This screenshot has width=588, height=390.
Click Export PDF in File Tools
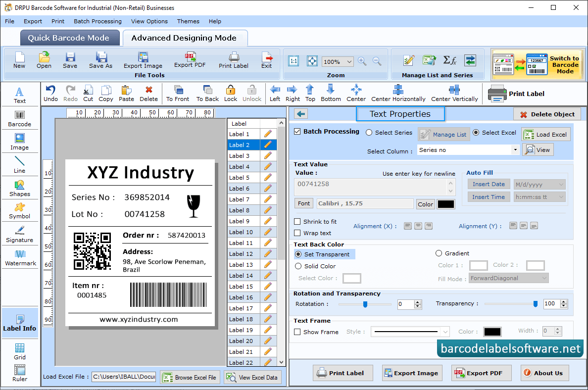pos(190,60)
